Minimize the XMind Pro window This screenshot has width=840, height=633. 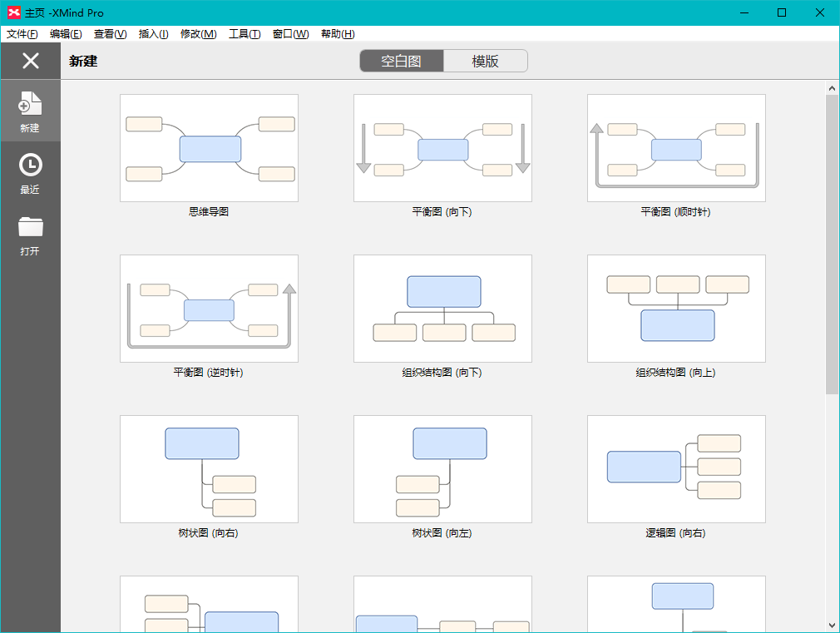click(x=744, y=12)
